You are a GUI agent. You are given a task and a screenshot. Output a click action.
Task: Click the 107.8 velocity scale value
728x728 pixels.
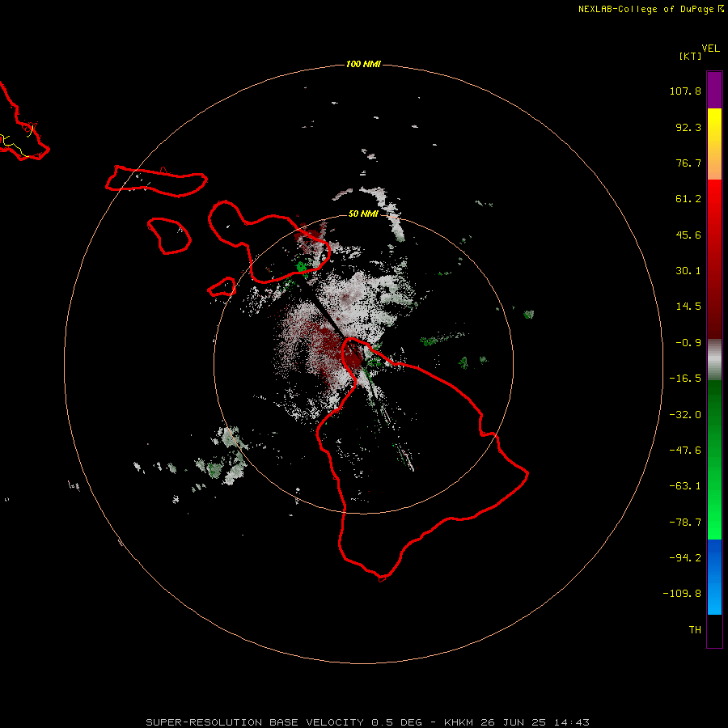[685, 91]
